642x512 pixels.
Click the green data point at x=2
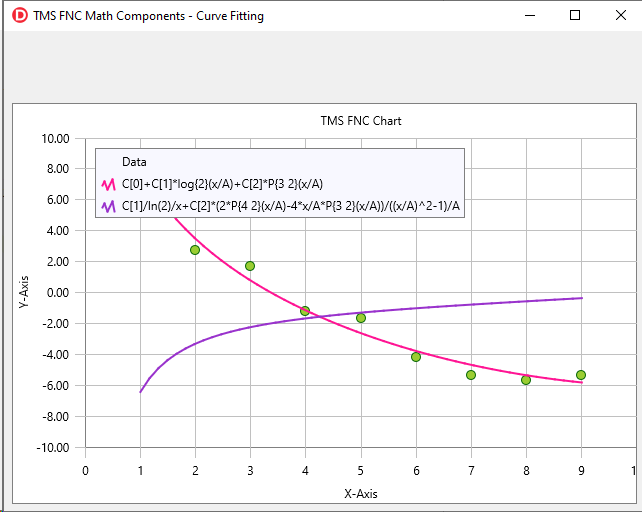[x=195, y=250]
